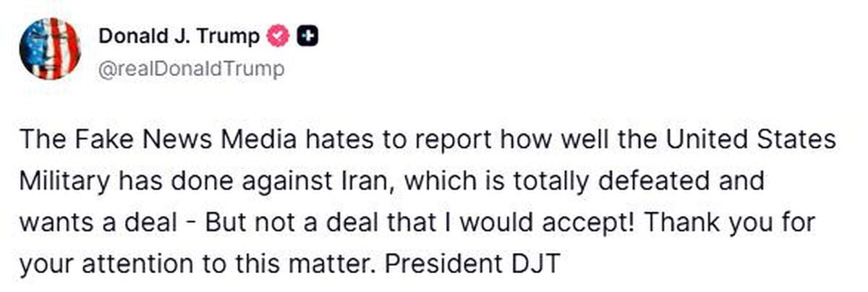Click the black plus badge icon
The width and height of the screenshot is (868, 292).
tap(307, 36)
